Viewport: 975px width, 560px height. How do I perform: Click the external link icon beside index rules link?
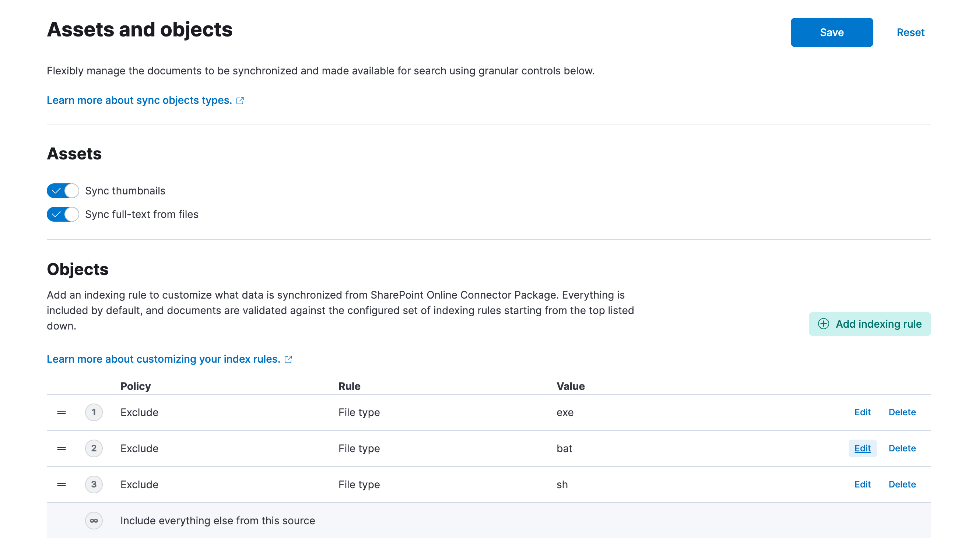[288, 359]
